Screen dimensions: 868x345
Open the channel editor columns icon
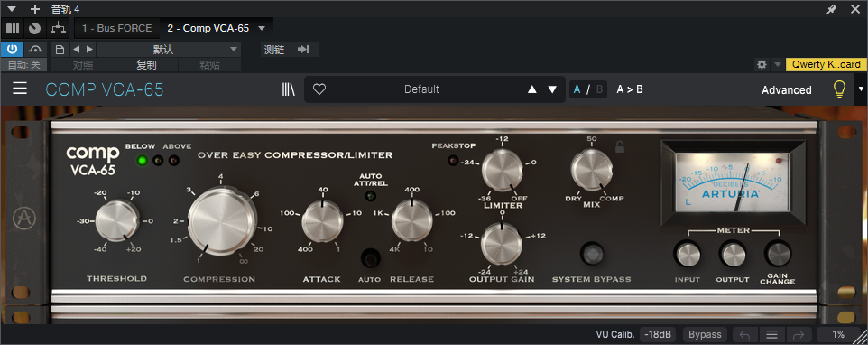point(12,28)
